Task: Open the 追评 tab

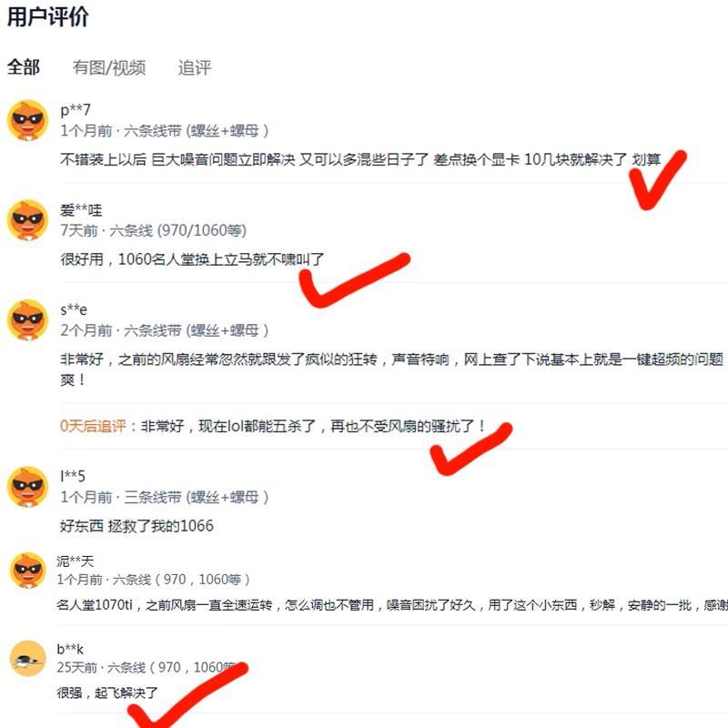Action: click(x=195, y=67)
